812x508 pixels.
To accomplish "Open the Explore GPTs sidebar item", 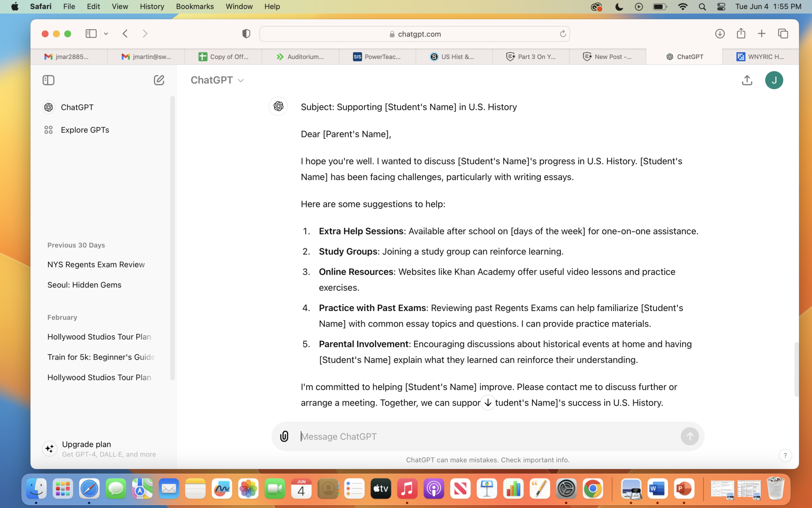I will coord(84,130).
